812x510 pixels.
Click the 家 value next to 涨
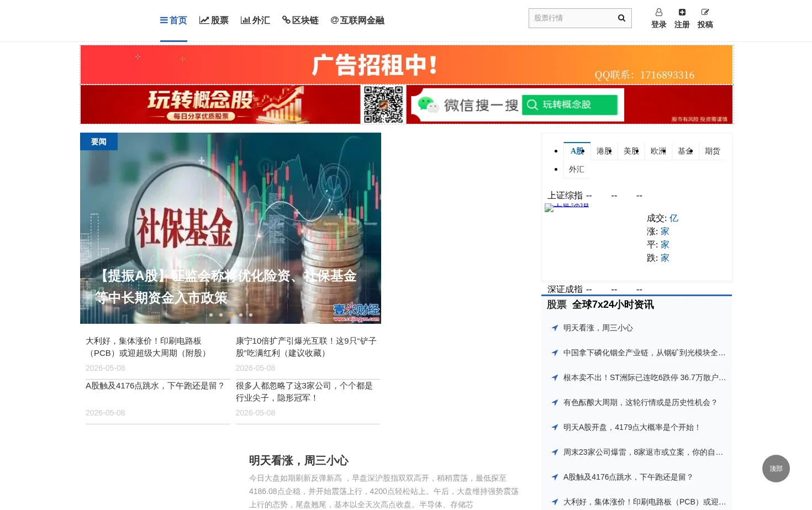[665, 232]
